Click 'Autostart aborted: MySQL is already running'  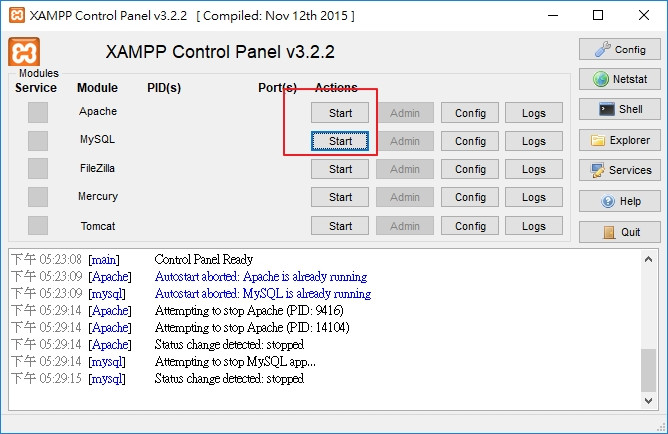point(263,294)
